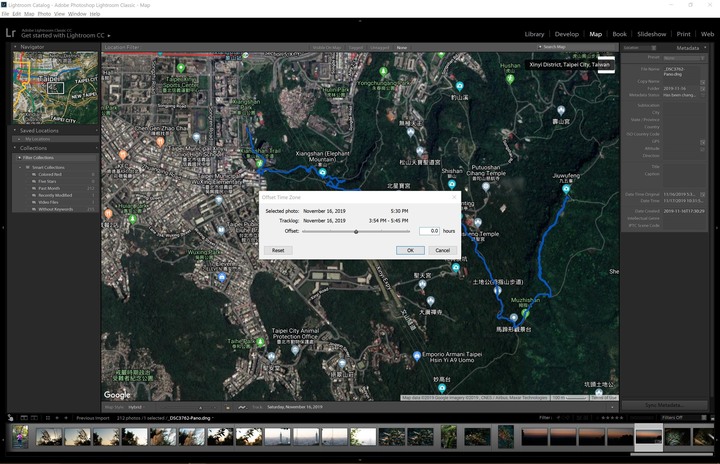720x464 pixels.
Task: Click the Taipei Xinyi Sports Center green marker
Action: (x=181, y=68)
